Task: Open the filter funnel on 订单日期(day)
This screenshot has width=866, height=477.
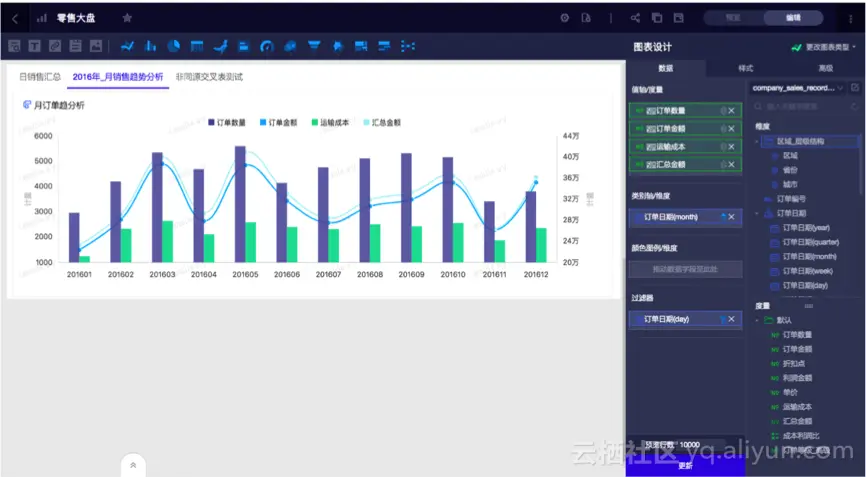Action: coord(722,319)
